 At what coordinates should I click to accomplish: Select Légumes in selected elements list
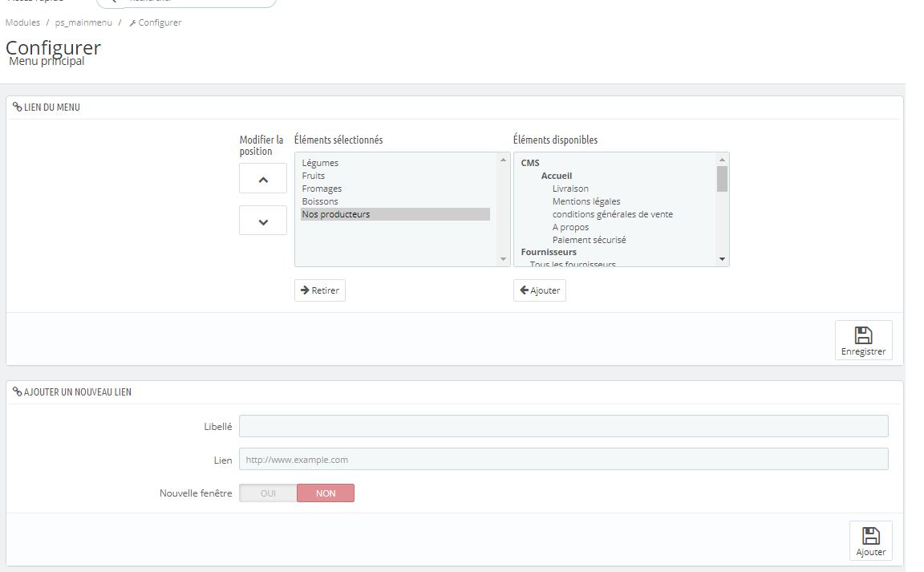[320, 163]
